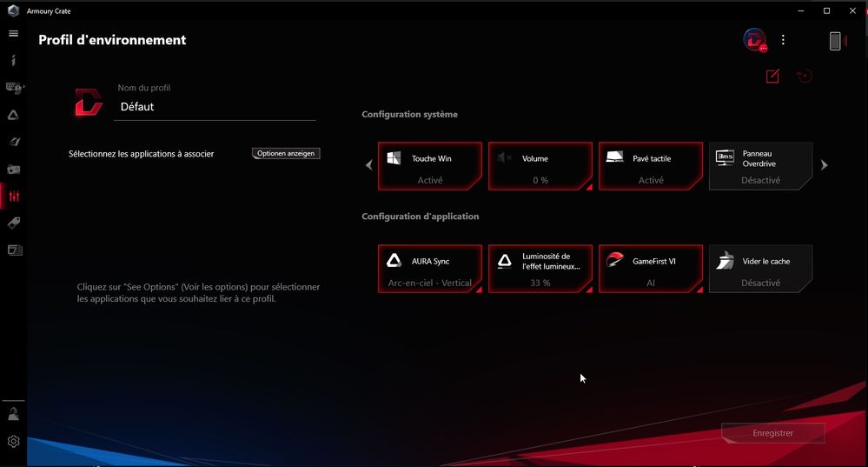The width and height of the screenshot is (868, 467).
Task: Click the Enregistrer button
Action: 772,433
